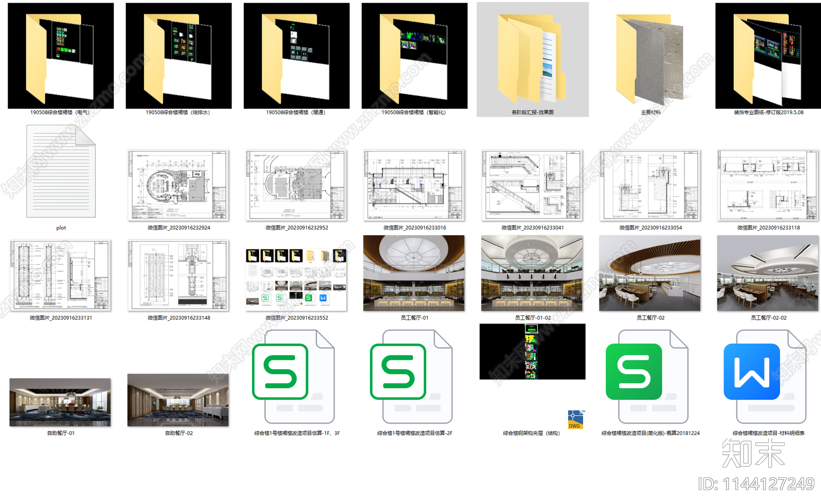Select the 员工餐厅-02-02 rendering image
This screenshot has height=504, width=821.
coord(768,273)
